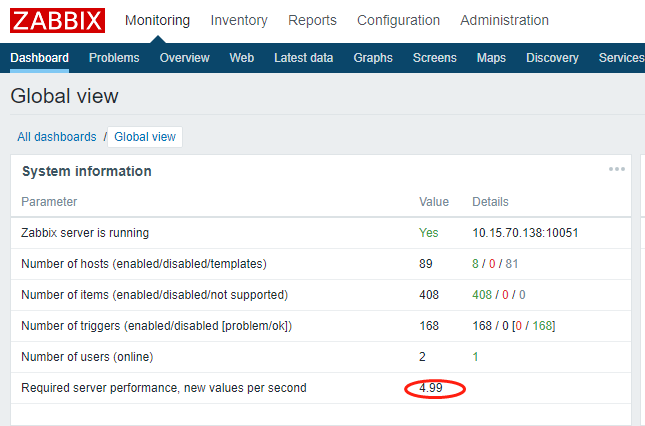The image size is (645, 426).
Task: Select the Number of items row label
Action: tap(155, 295)
